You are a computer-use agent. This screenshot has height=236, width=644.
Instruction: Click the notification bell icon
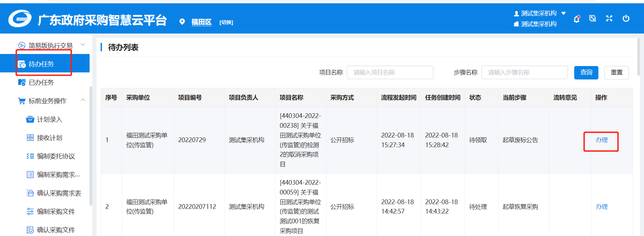pos(577,19)
